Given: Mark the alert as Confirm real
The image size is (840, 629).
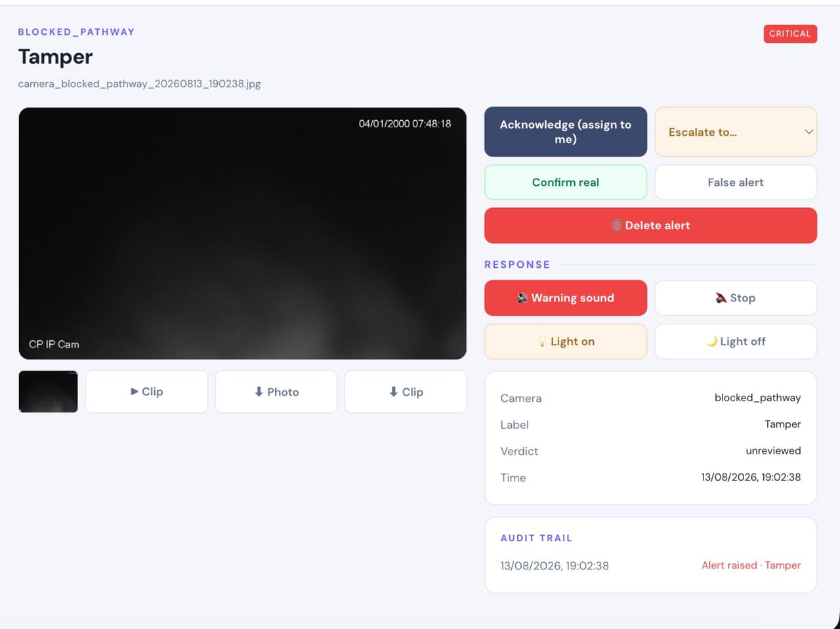Looking at the screenshot, I should pos(566,183).
